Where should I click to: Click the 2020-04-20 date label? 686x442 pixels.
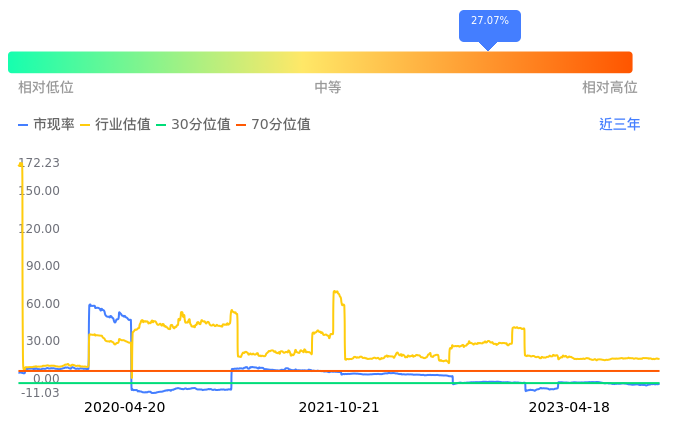pos(124,408)
